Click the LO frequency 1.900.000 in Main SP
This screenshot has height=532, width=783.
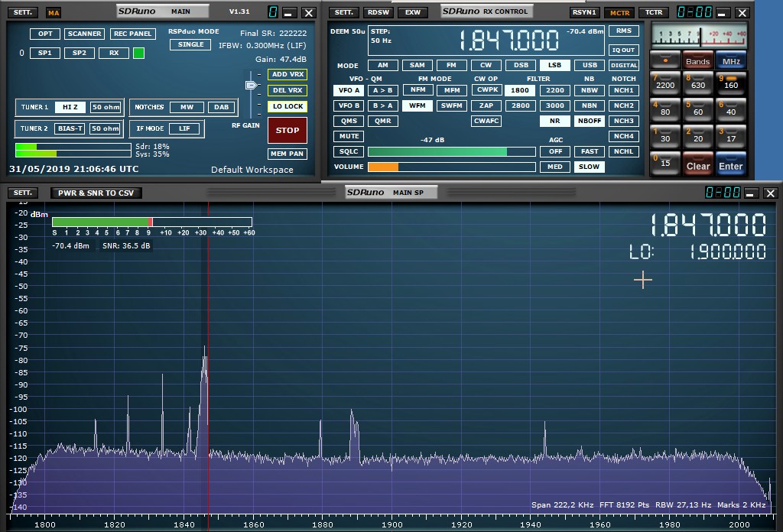[728, 252]
